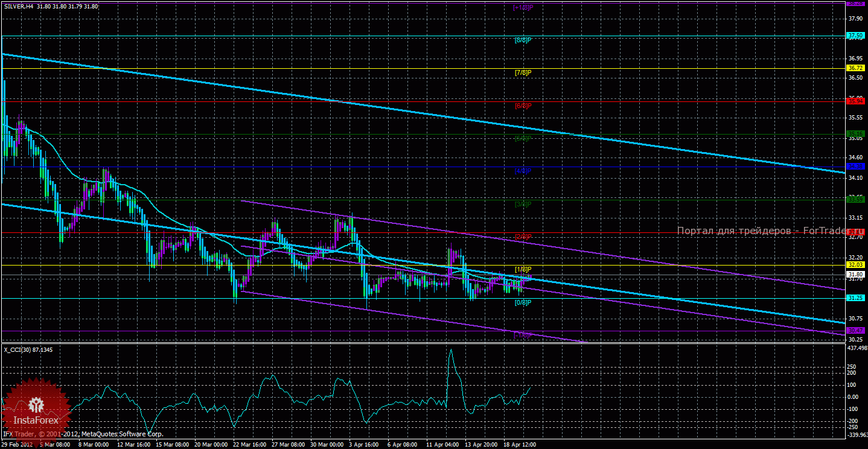868x449 pixels.
Task: Click the 36.72 yellow price tag
Action: point(856,68)
